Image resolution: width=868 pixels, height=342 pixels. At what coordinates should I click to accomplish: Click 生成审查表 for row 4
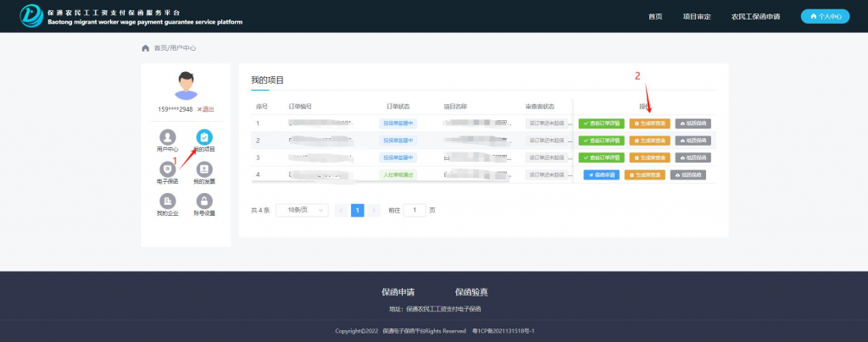click(645, 175)
